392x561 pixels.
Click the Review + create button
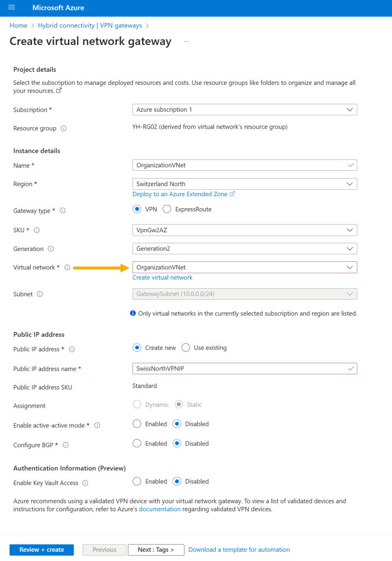point(42,549)
